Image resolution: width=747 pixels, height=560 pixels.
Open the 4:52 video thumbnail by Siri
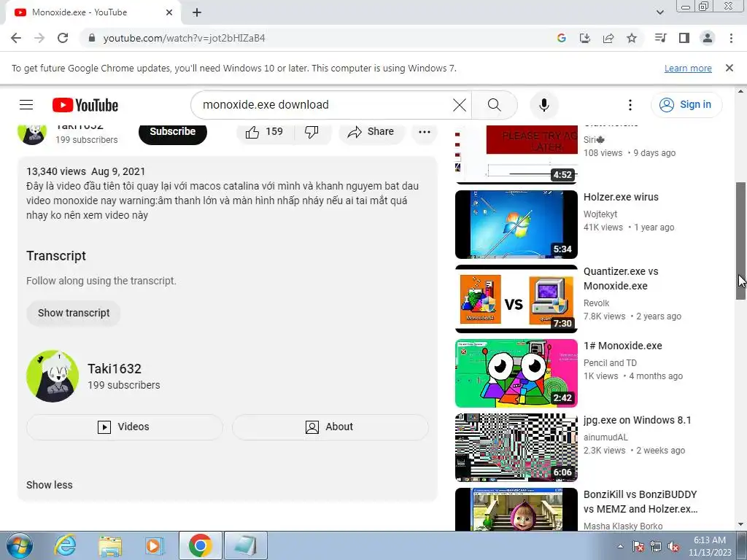(x=516, y=154)
